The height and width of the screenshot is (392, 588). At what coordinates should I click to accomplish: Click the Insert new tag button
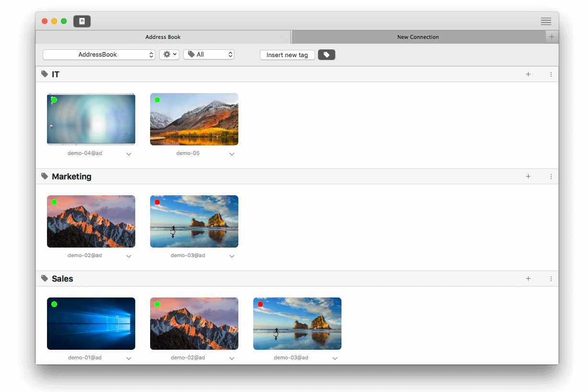tap(287, 55)
